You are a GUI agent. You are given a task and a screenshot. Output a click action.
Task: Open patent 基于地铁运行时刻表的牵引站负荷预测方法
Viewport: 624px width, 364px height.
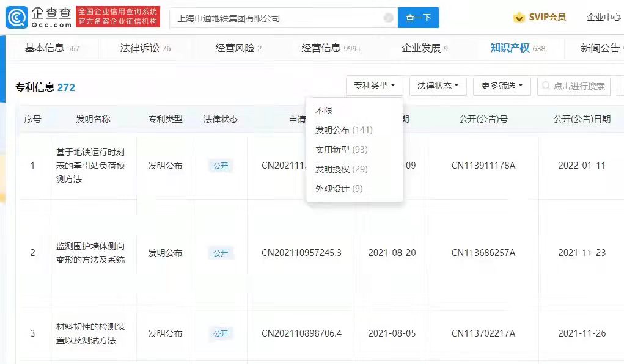point(90,166)
